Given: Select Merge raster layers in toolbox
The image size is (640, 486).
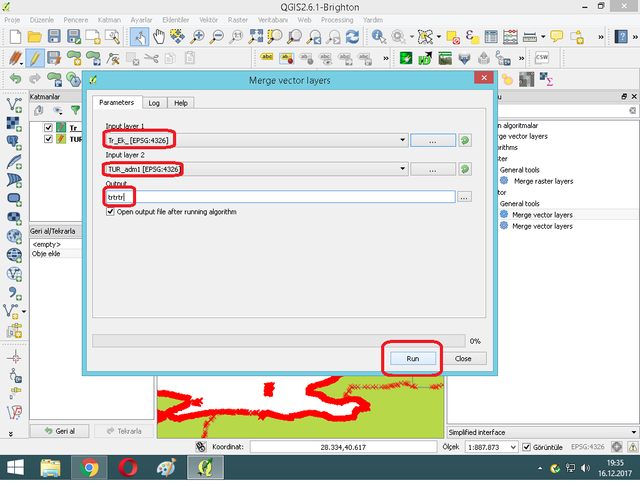Looking at the screenshot, I should [543, 181].
